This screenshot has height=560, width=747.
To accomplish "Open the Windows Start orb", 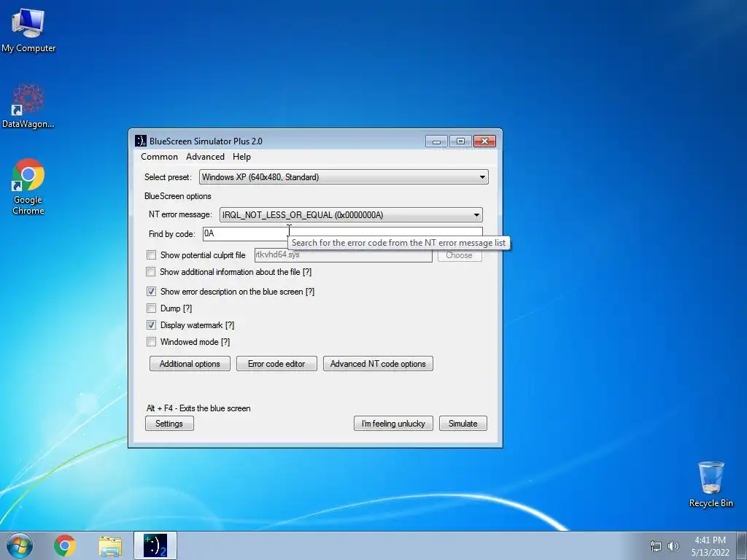I will click(x=20, y=545).
